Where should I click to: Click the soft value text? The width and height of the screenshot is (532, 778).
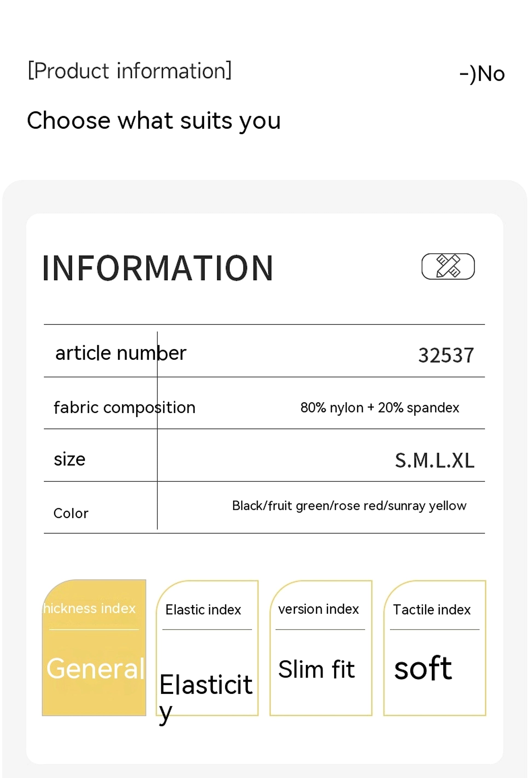pyautogui.click(x=423, y=668)
